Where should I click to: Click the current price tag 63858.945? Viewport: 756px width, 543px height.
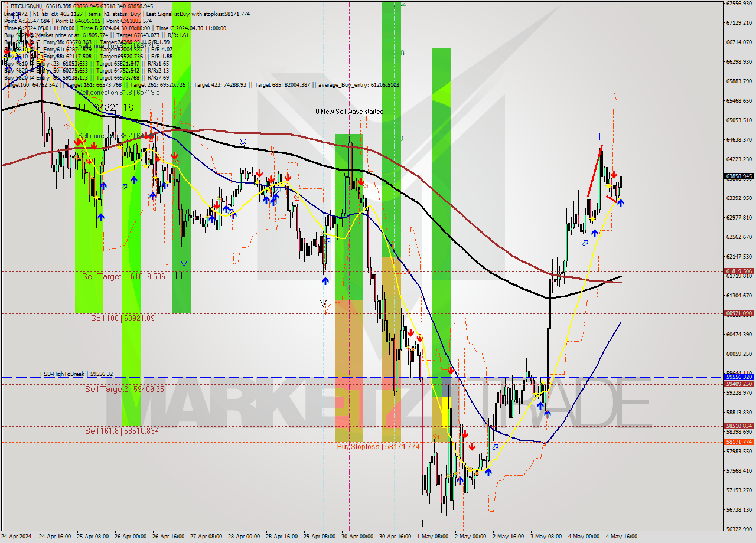tap(739, 176)
